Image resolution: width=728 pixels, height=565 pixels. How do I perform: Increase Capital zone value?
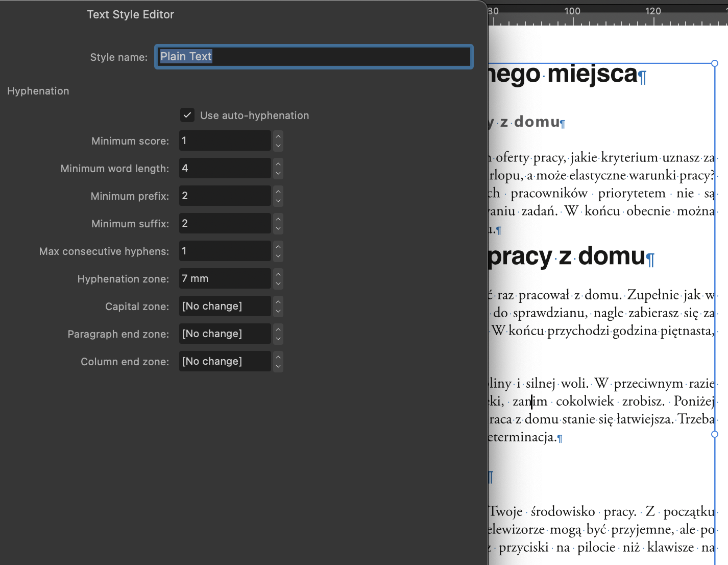point(278,301)
